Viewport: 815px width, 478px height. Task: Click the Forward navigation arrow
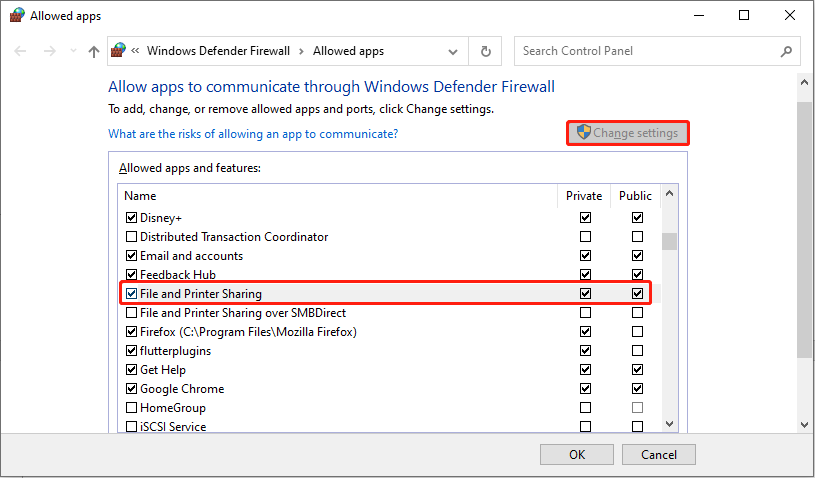point(48,51)
